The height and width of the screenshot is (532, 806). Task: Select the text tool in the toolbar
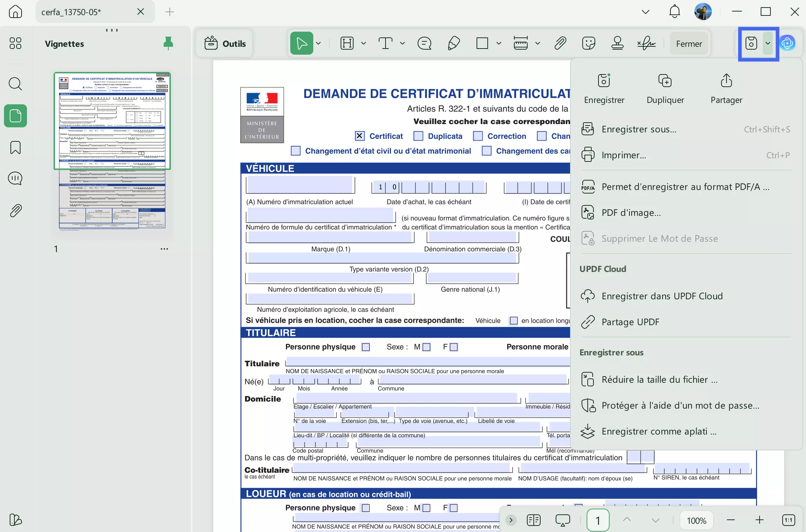pos(385,43)
